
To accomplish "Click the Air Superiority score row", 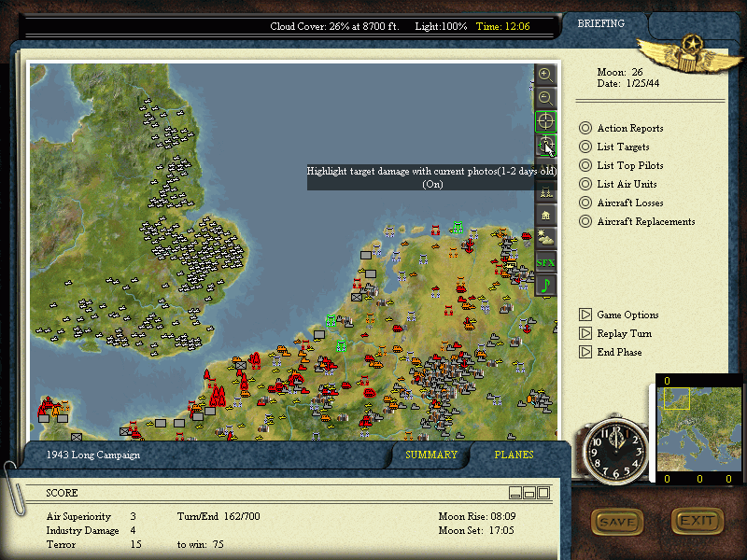I will [91, 517].
